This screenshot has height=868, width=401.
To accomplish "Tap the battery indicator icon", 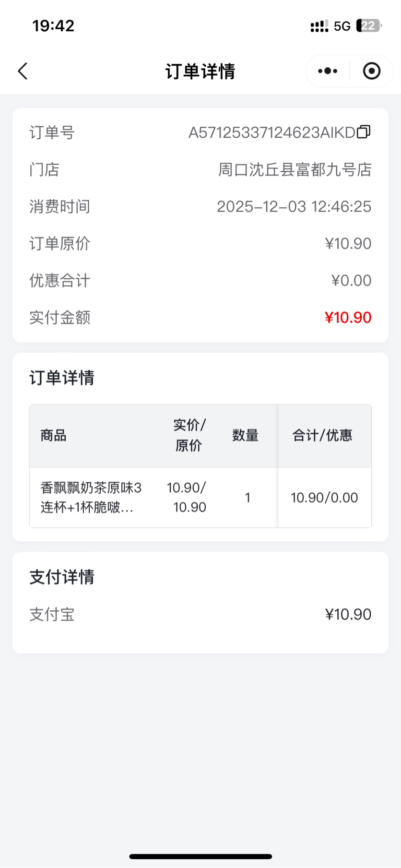I will point(369,26).
